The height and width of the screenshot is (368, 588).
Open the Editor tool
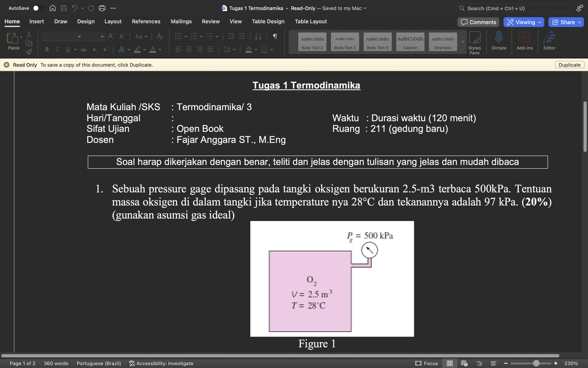pyautogui.click(x=549, y=41)
